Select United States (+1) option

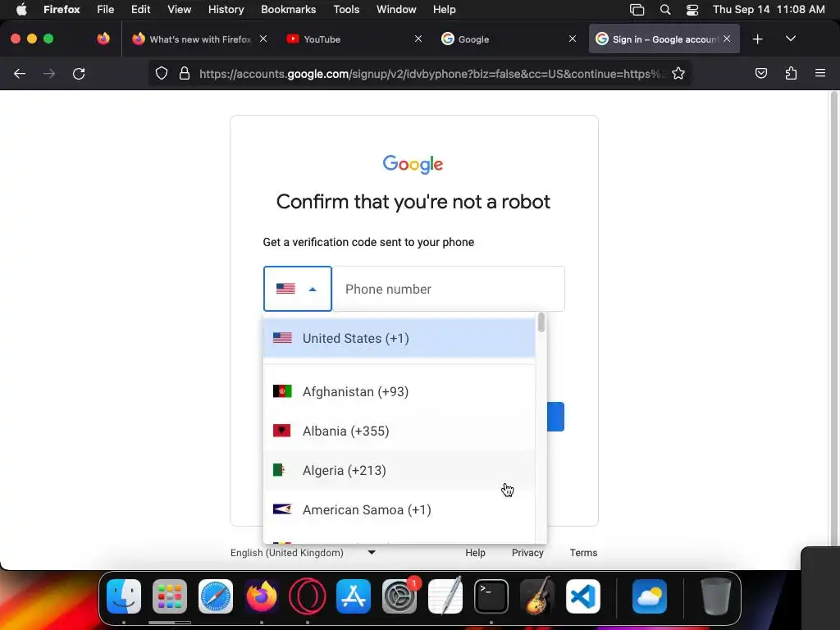(x=399, y=338)
